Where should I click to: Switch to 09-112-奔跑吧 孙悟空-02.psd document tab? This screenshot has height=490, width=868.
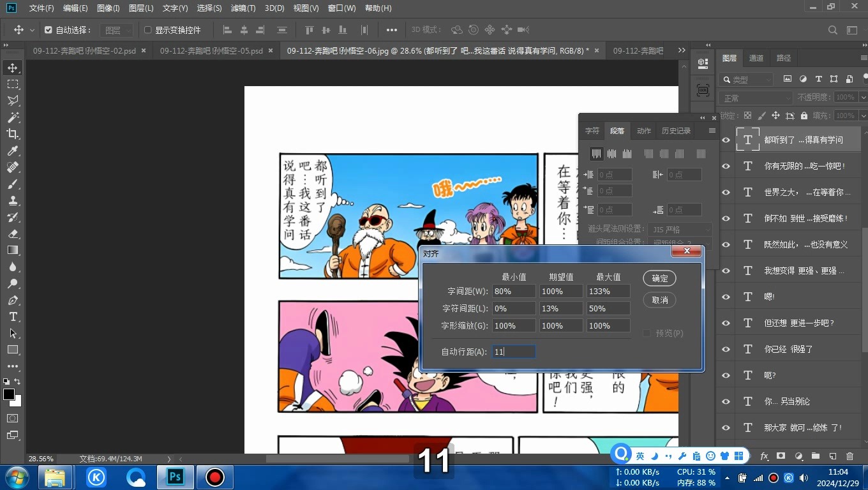pos(84,50)
